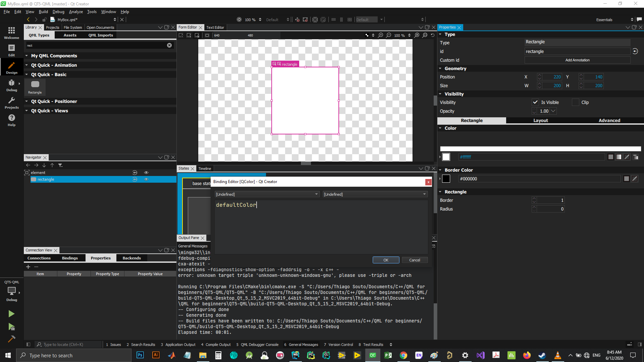Switch to Timeline tab
The image size is (644, 362).
coord(205,169)
